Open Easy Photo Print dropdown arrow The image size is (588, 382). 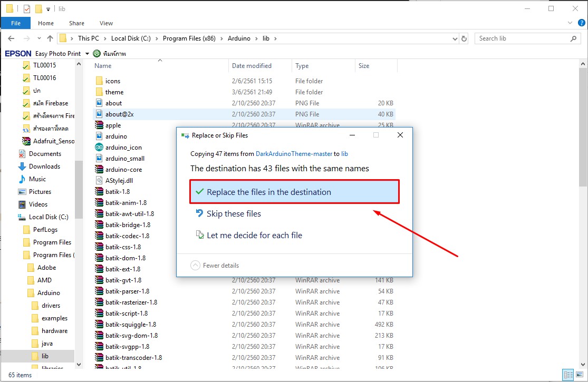pos(87,54)
